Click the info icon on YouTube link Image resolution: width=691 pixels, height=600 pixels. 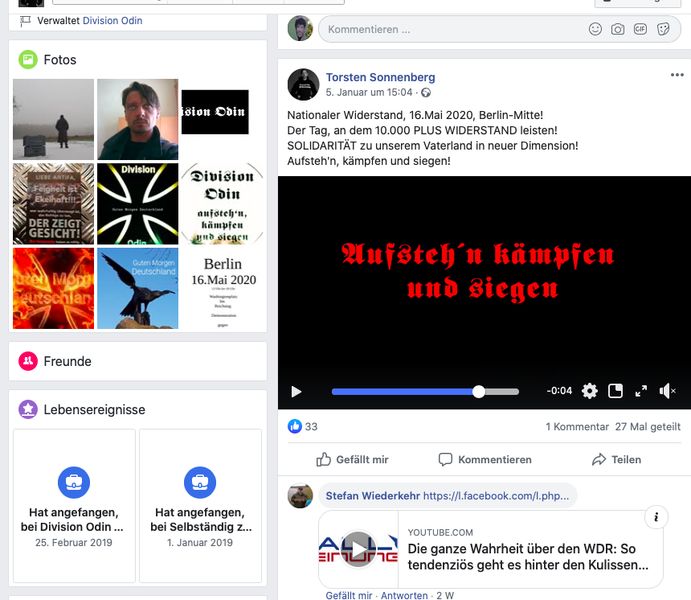(655, 517)
